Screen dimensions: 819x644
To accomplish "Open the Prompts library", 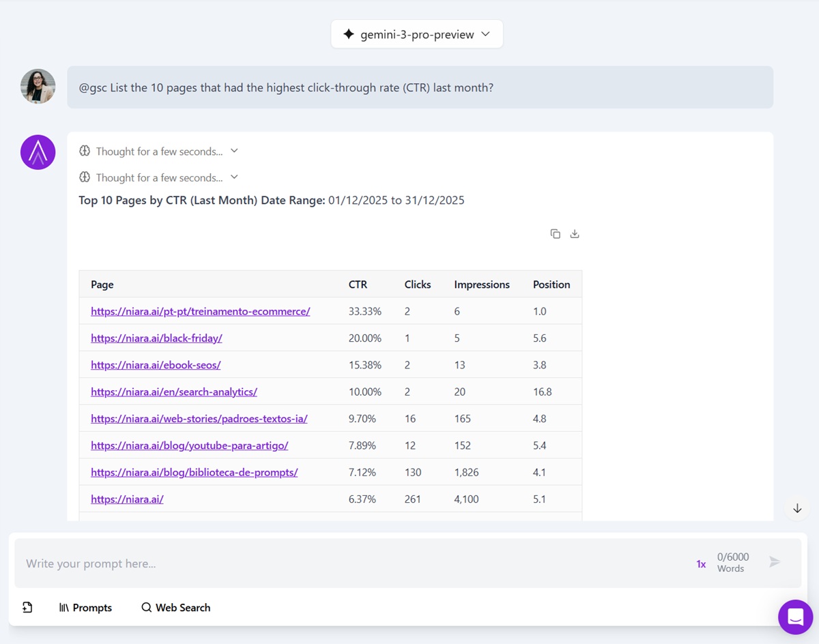I will tap(85, 607).
